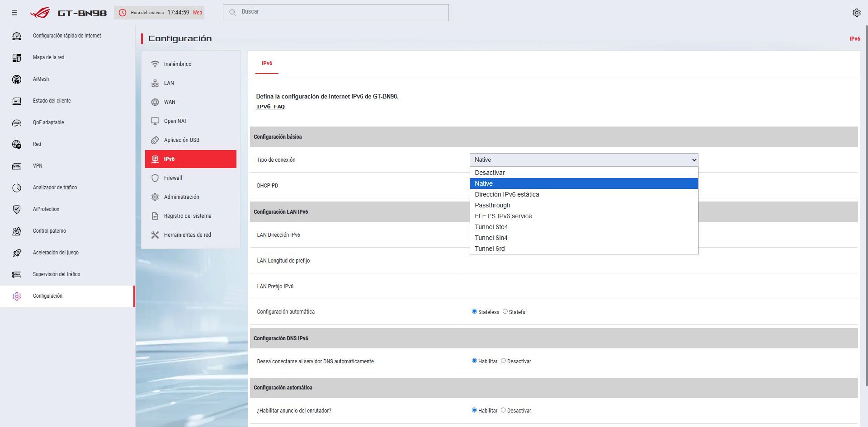
Task: Select Desactivar for router advertisement
Action: pos(503,410)
